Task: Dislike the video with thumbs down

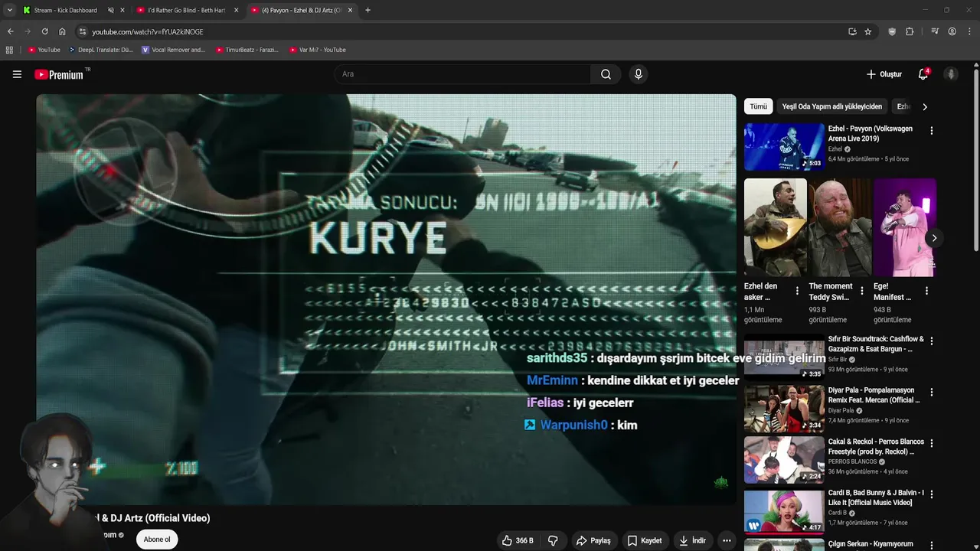Action: [553, 540]
